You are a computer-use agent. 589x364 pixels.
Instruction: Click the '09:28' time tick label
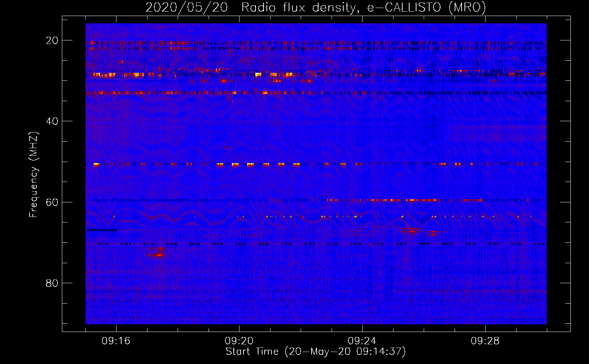point(485,341)
